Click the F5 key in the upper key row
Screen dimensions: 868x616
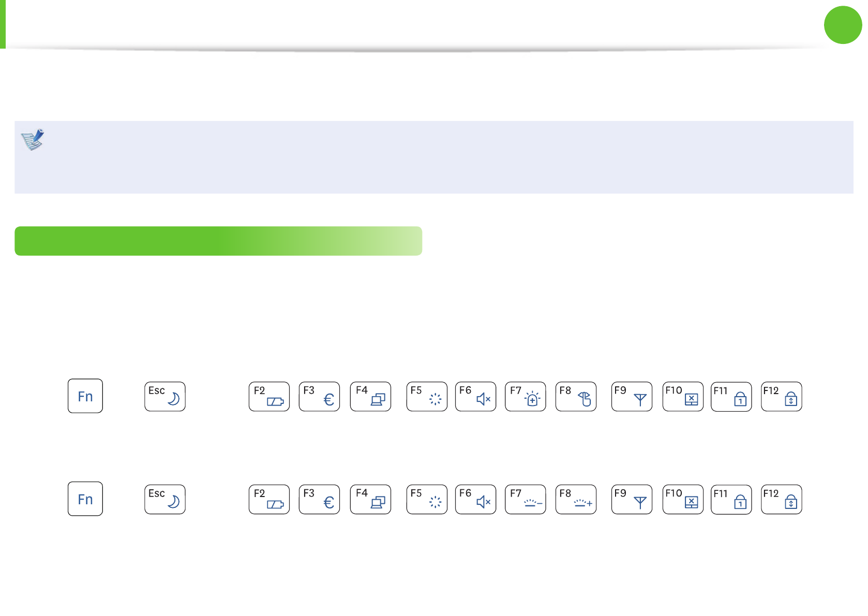coord(427,397)
